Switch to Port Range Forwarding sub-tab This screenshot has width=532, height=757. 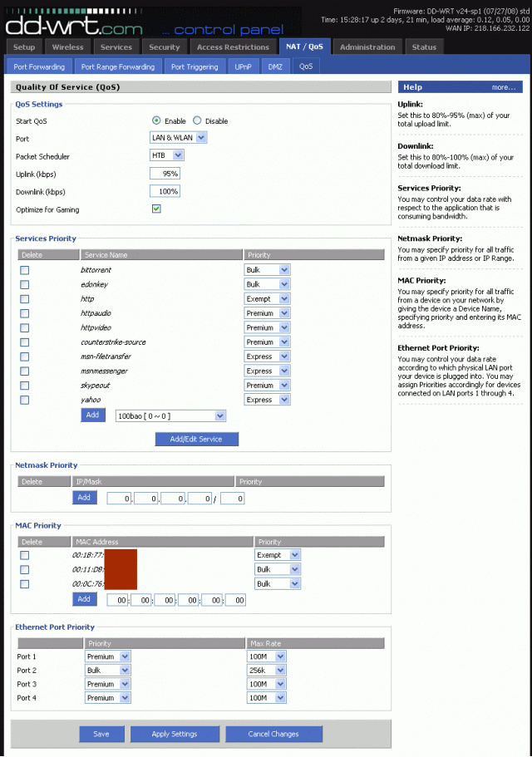pos(118,66)
